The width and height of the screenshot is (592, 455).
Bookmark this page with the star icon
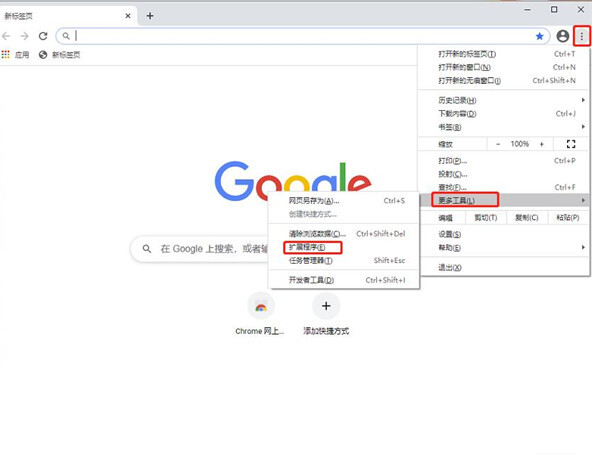tap(540, 36)
